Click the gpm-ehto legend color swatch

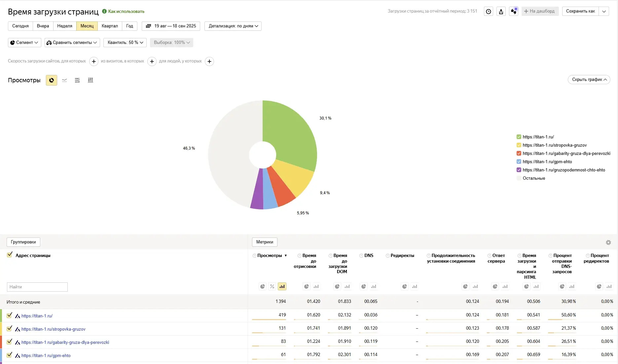(x=519, y=162)
